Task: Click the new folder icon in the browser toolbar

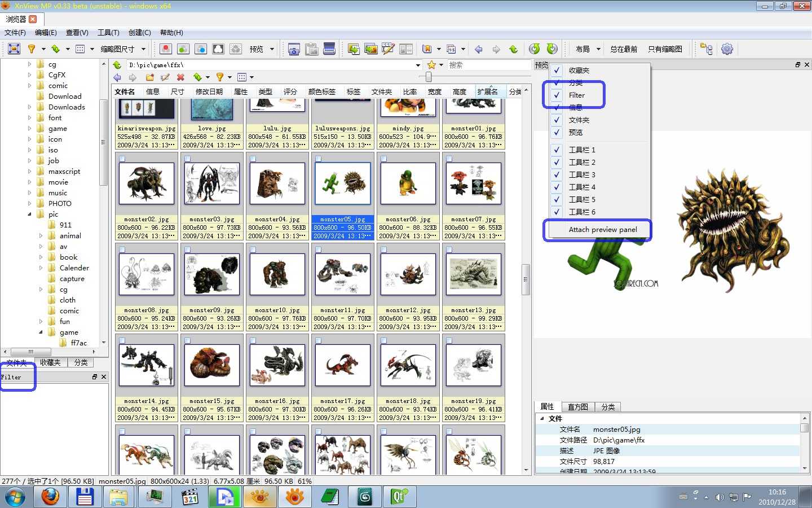Action: pos(150,77)
